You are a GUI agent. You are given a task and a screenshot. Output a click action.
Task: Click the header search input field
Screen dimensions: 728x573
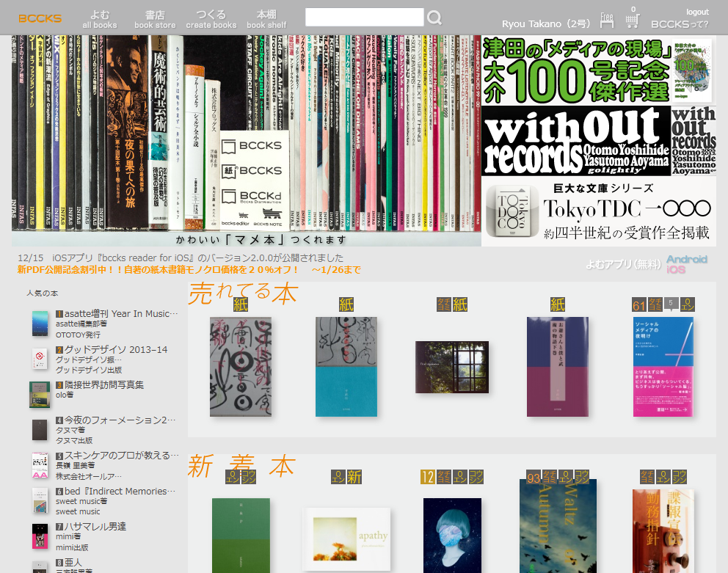365,17
